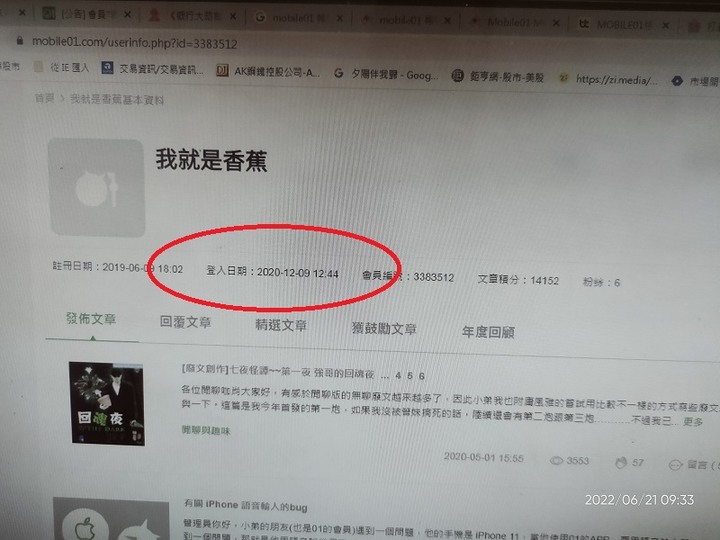Click the username 我就是香蕉 heading
Viewport: 720px width, 540px height.
211,160
